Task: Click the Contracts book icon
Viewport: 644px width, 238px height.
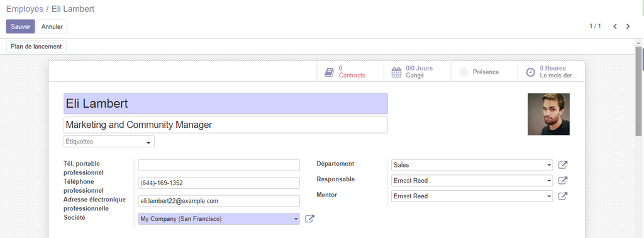Action: tap(329, 72)
